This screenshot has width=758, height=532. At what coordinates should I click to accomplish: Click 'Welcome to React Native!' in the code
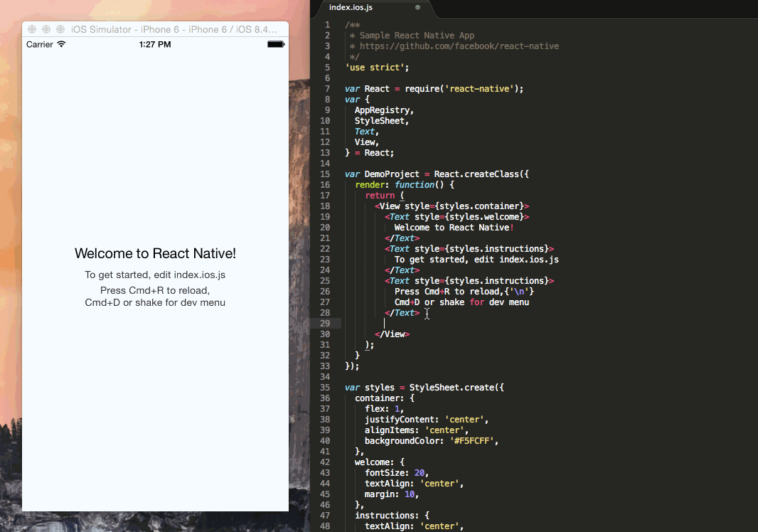click(454, 228)
